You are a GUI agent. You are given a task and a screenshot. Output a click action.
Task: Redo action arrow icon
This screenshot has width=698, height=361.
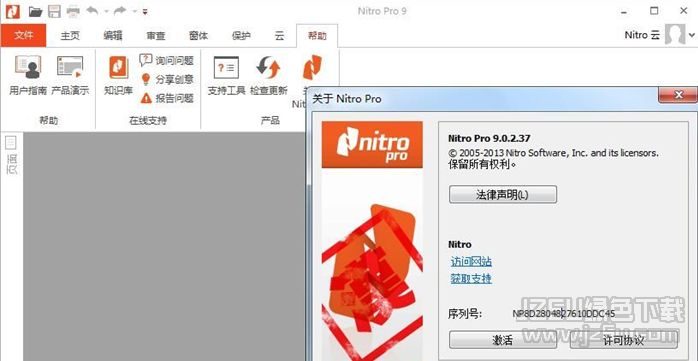click(120, 11)
